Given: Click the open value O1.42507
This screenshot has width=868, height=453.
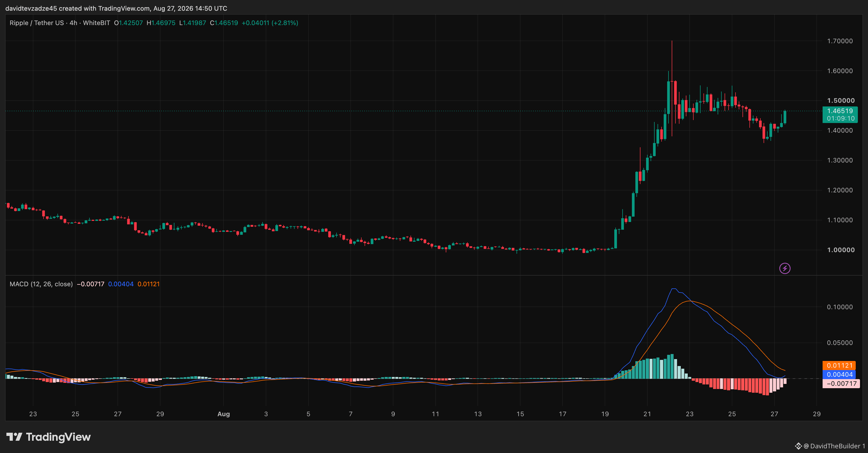Looking at the screenshot, I should (128, 23).
